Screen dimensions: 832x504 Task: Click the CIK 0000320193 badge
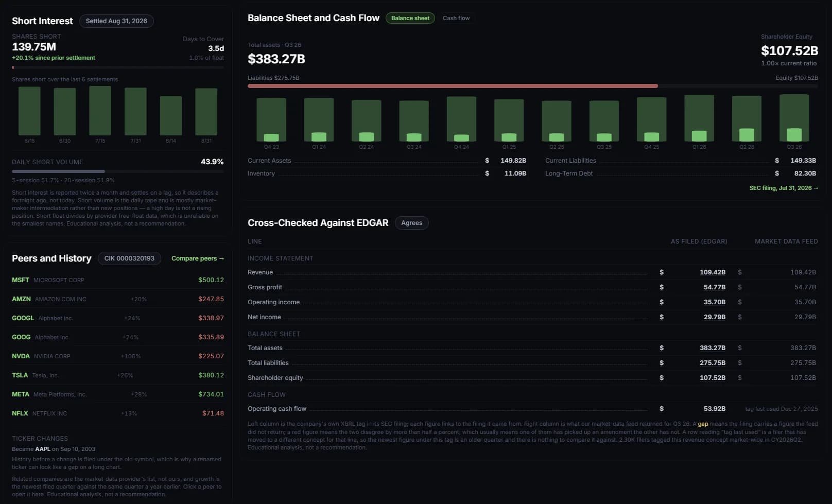click(129, 258)
